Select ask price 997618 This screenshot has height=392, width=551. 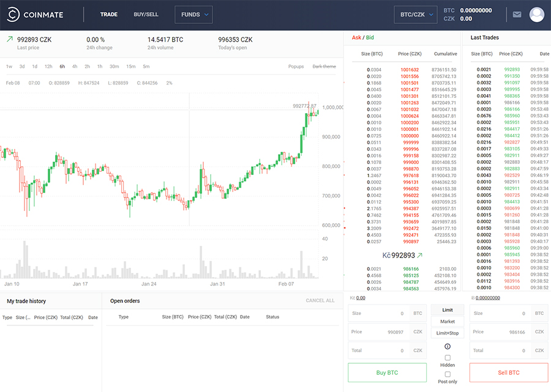[x=410, y=176]
